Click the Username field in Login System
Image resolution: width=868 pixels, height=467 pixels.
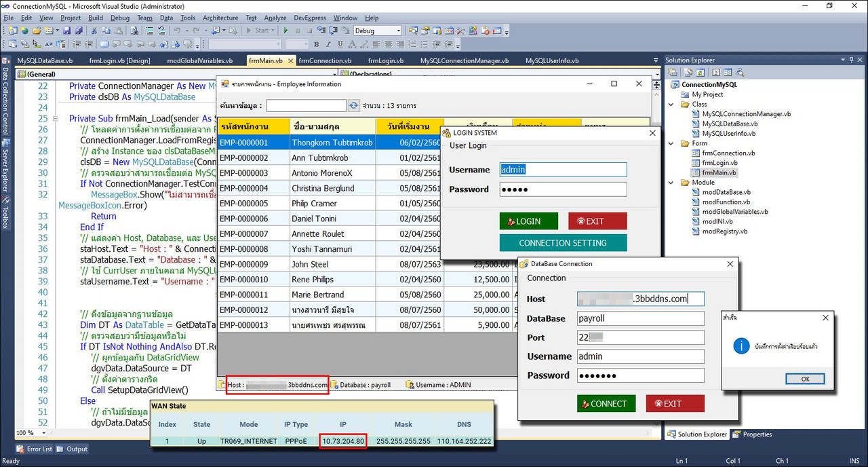pos(563,170)
